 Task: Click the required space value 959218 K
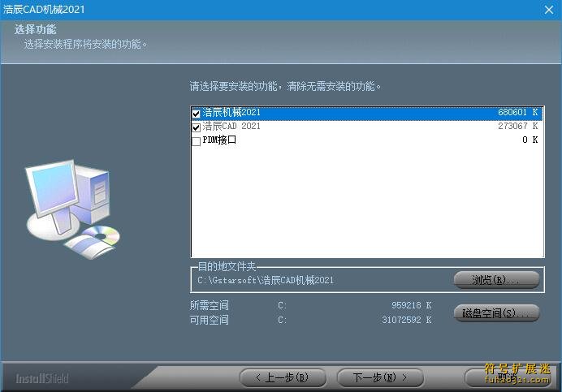[x=412, y=305]
